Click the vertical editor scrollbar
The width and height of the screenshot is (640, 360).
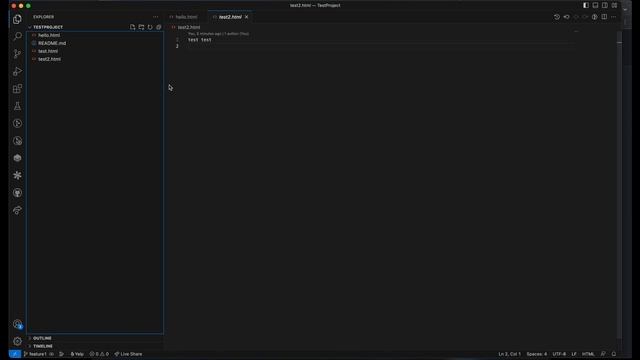(x=620, y=184)
